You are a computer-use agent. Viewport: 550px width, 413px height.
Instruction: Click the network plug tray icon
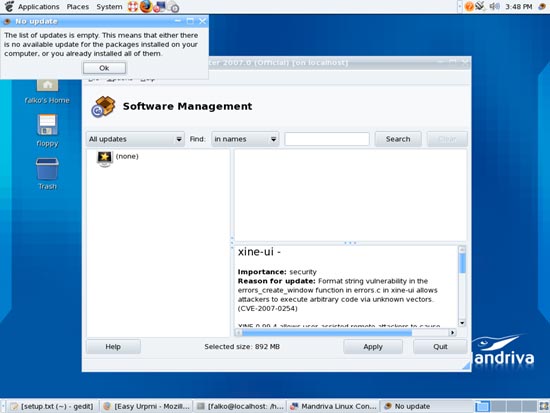coord(480,6)
